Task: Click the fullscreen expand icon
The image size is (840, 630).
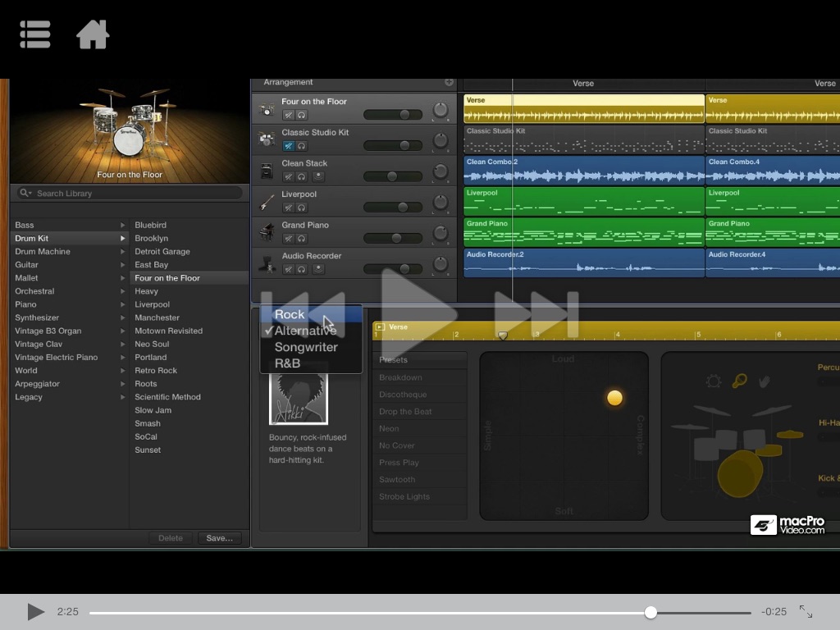Action: click(806, 612)
